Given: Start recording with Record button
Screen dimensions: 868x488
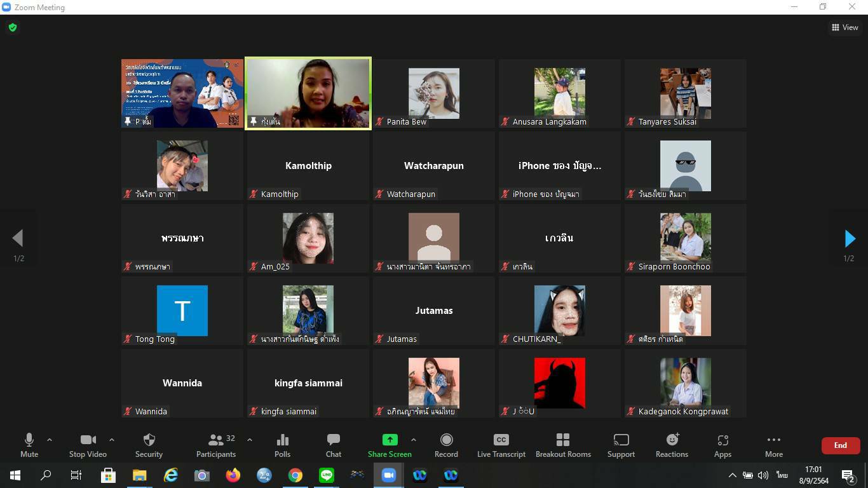Looking at the screenshot, I should (x=446, y=445).
